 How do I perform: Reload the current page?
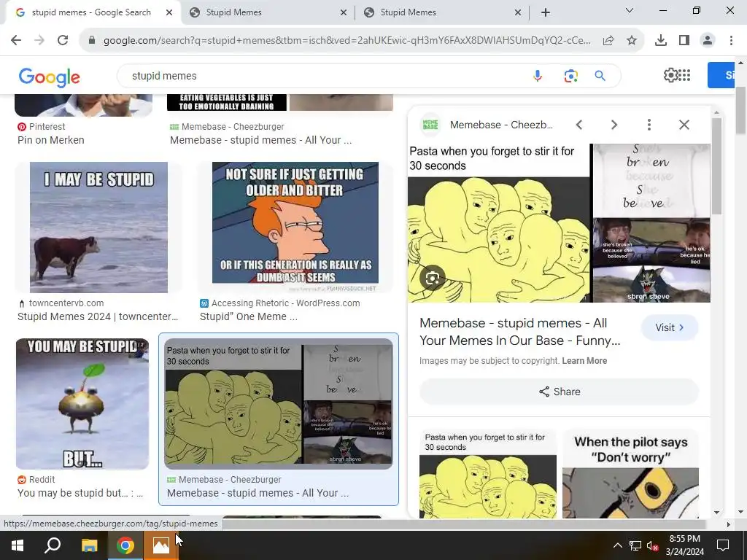tap(63, 41)
